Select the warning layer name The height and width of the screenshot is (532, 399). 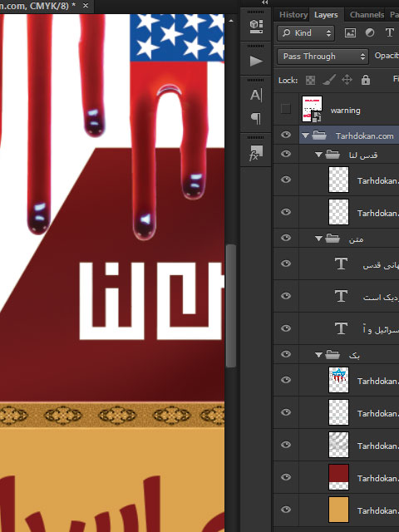coord(346,111)
